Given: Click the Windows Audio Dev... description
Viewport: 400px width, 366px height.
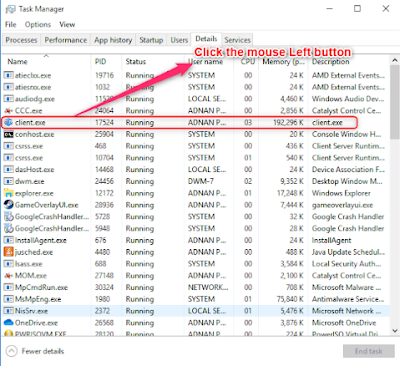Looking at the screenshot, I should click(x=348, y=99).
